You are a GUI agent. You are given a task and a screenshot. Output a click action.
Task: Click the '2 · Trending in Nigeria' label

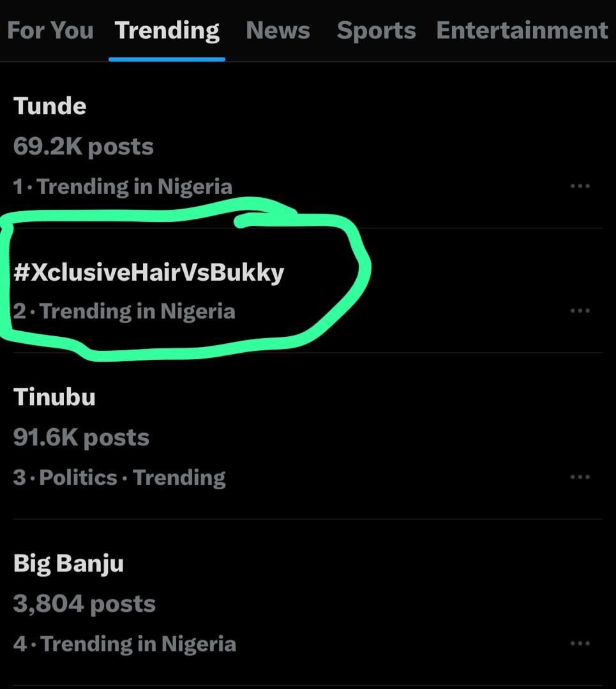pos(124,311)
